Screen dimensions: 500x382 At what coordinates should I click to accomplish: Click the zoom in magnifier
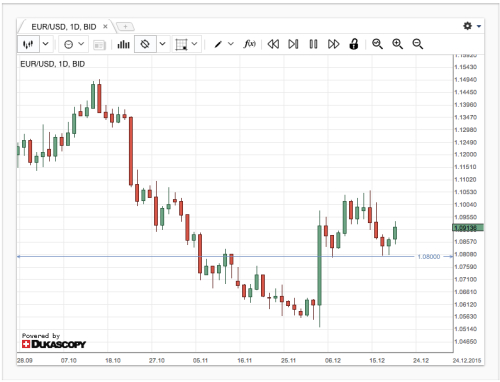(x=397, y=44)
